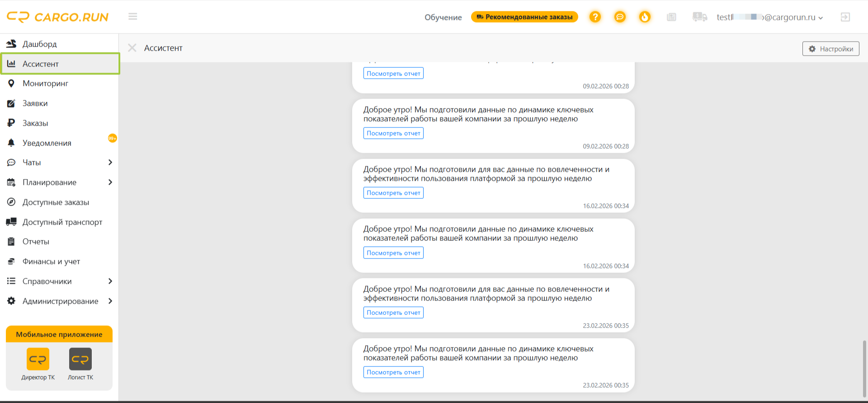Screen dimensions: 868x403
Task: Open Рекомендованные заказы button
Action: [524, 17]
